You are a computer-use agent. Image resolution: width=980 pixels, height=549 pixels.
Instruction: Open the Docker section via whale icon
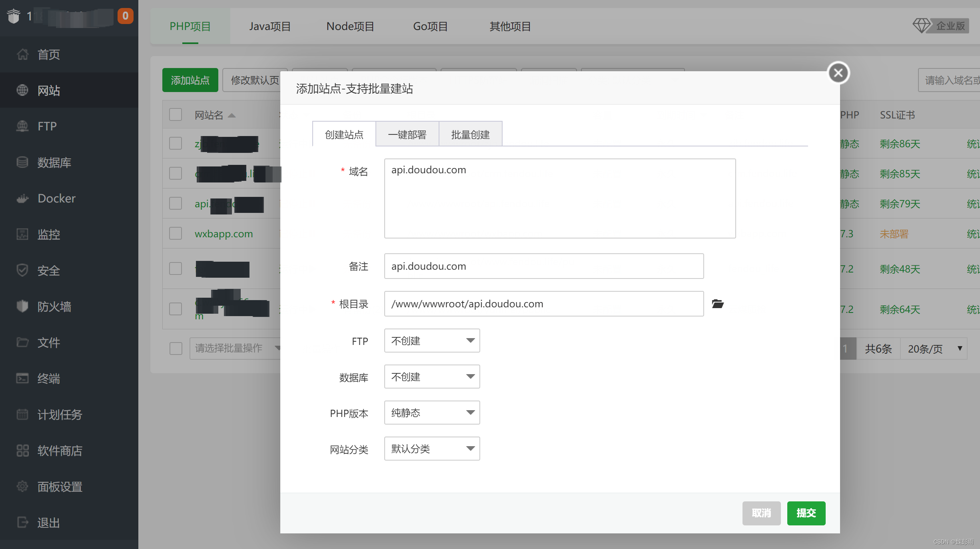click(x=23, y=198)
